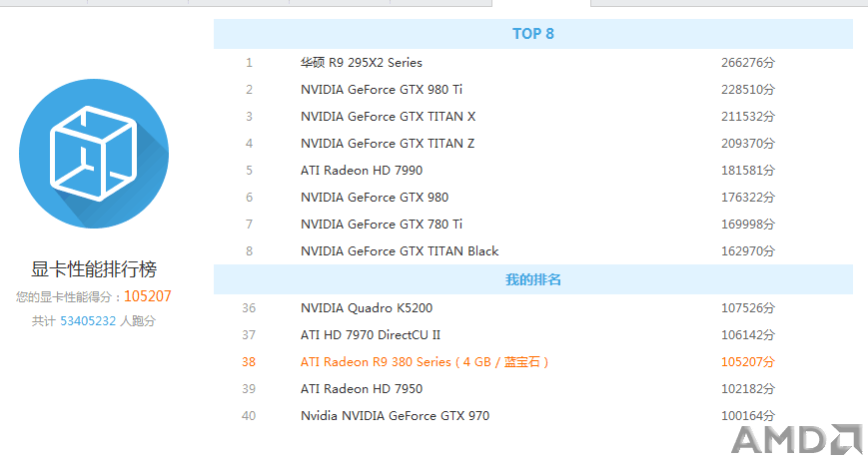Select the 华硕 R9 295X2 Series row
The image size is (868, 460).
[533, 63]
